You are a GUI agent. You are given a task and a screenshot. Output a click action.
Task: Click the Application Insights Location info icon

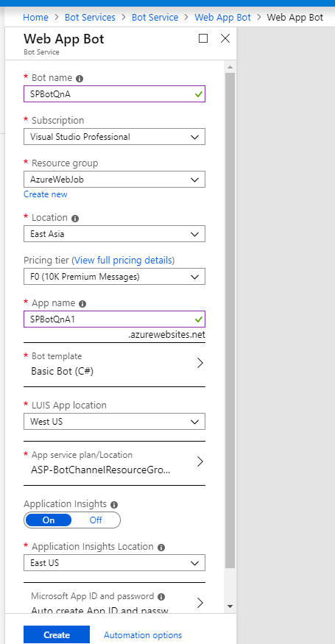coord(161,548)
